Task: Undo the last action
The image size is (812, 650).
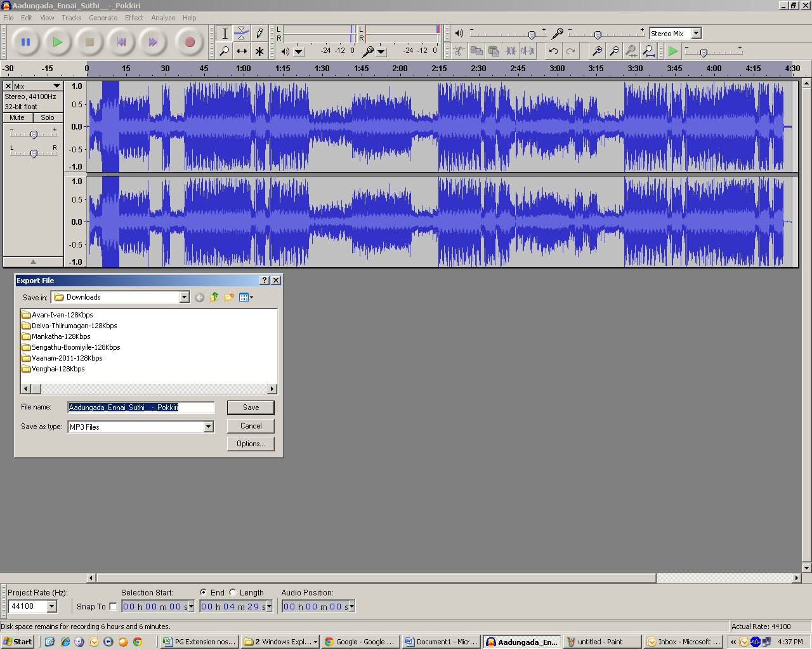Action: [x=554, y=51]
